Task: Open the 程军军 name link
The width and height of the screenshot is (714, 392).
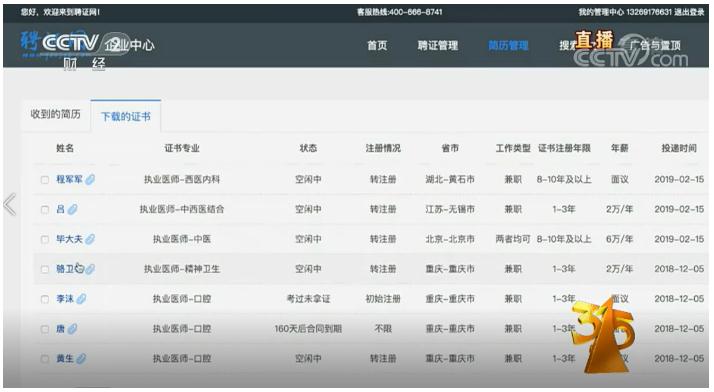Action: (69, 179)
